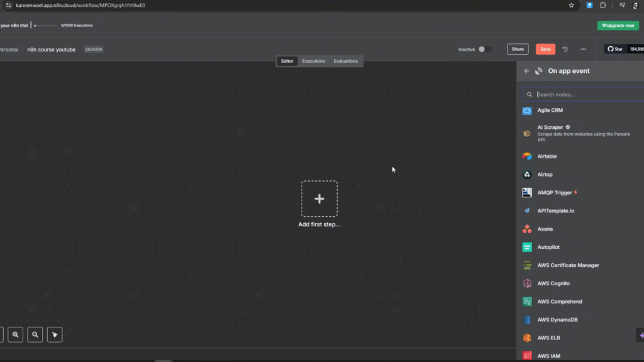Click the youtube tag label
The width and height of the screenshot is (644, 362).
[x=94, y=49]
